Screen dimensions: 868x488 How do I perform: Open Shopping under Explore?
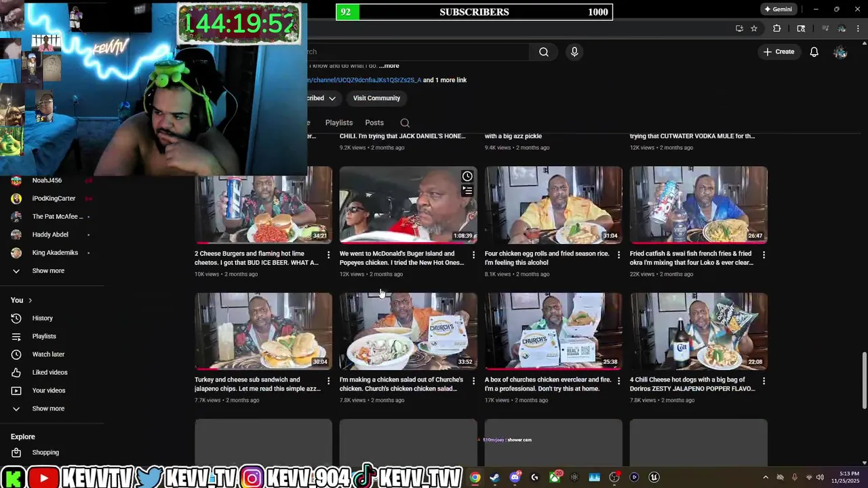click(45, 452)
